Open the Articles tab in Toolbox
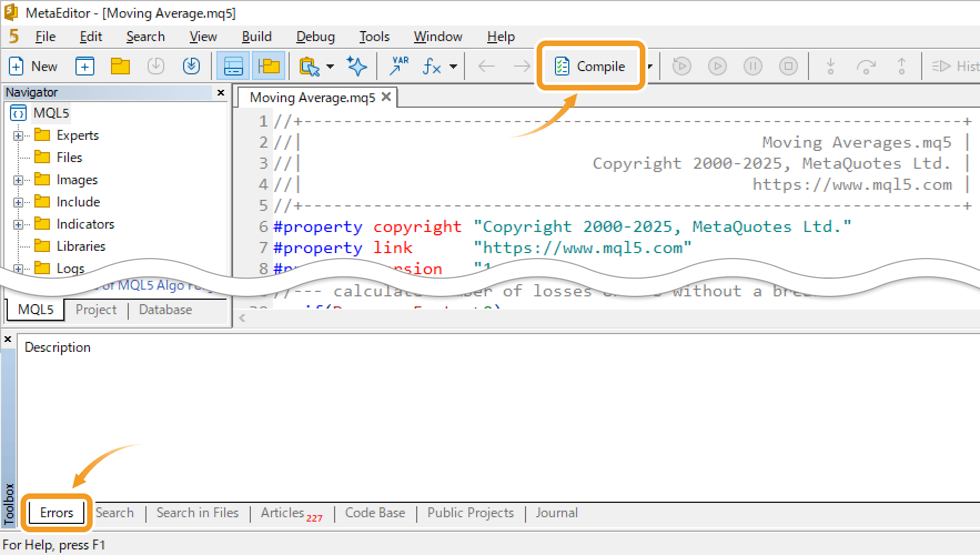Viewport: 980px width, 555px height. [x=283, y=513]
